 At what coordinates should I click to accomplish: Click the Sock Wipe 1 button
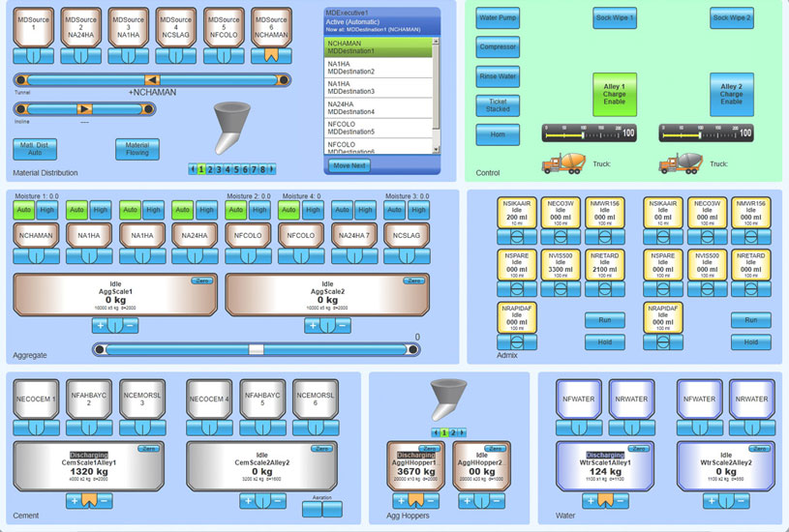pos(615,17)
